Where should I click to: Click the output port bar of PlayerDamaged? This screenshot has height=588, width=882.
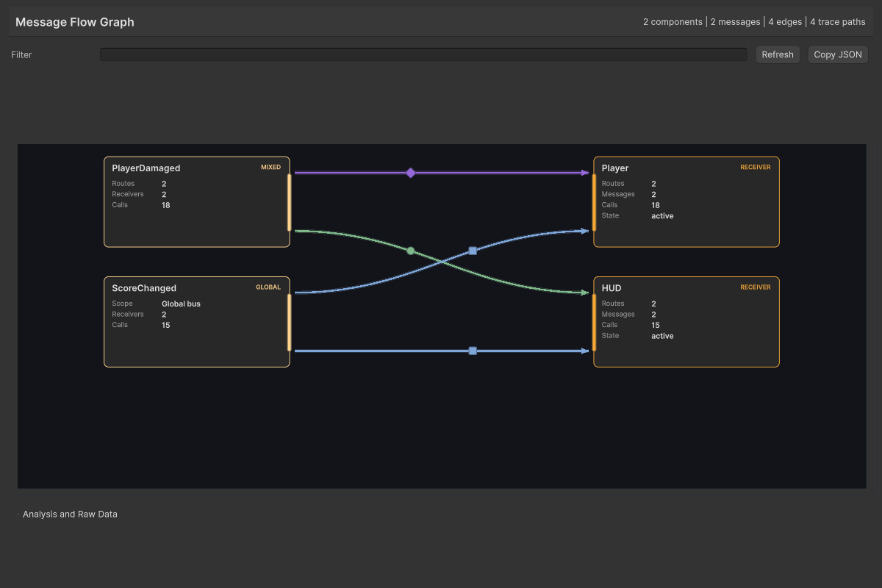[290, 202]
